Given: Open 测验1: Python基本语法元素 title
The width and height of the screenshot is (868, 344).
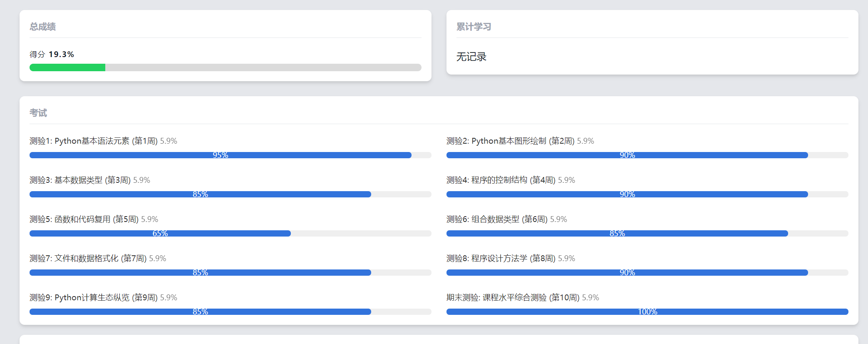Looking at the screenshot, I should click(94, 141).
